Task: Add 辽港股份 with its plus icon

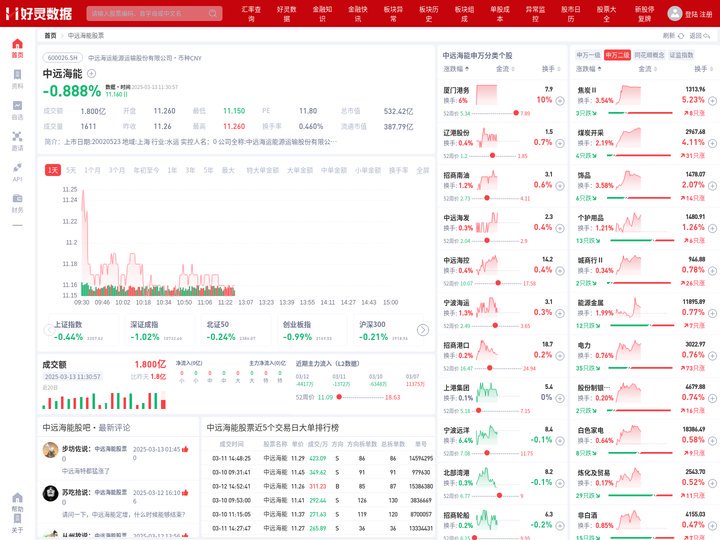Action: point(560,143)
